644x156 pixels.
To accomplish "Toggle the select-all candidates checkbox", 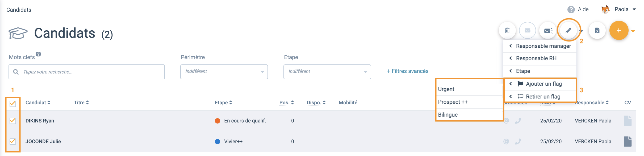I will (12, 103).
